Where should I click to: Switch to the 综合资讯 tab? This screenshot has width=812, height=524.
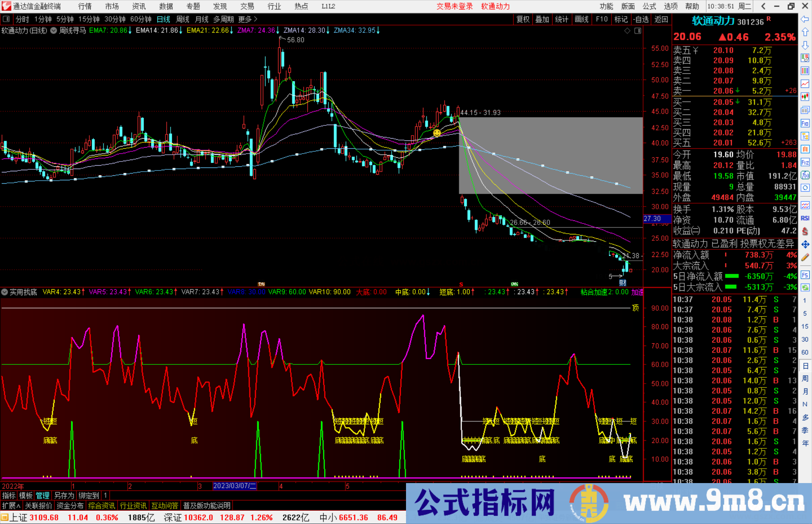(x=101, y=506)
